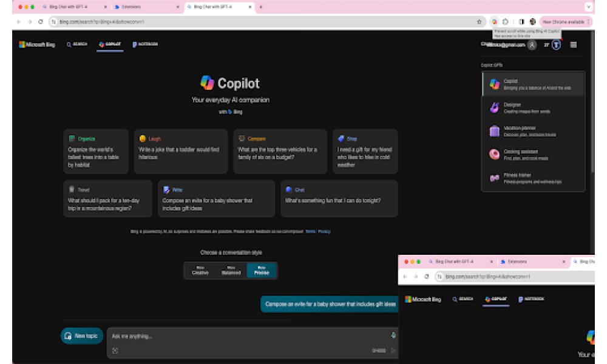This screenshot has height=364, width=607.
Task: Click the Microsoft Bing logo in main window
Action: (37, 44)
